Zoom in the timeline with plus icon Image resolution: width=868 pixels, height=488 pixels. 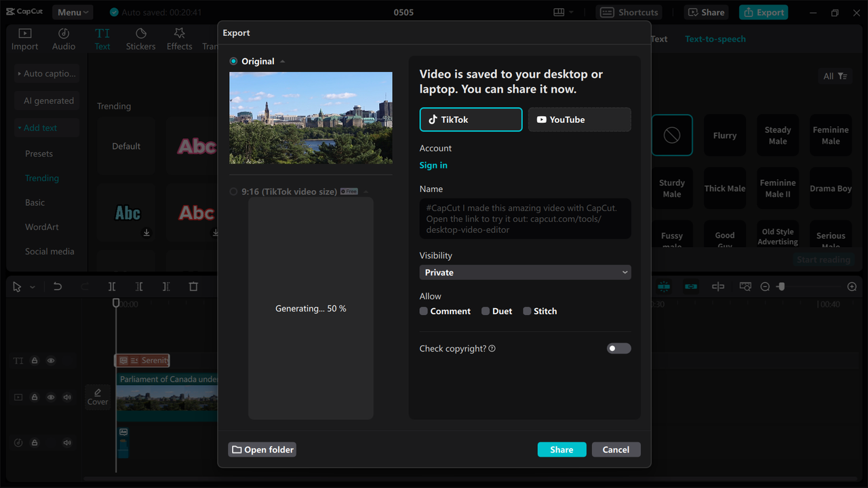pyautogui.click(x=852, y=286)
